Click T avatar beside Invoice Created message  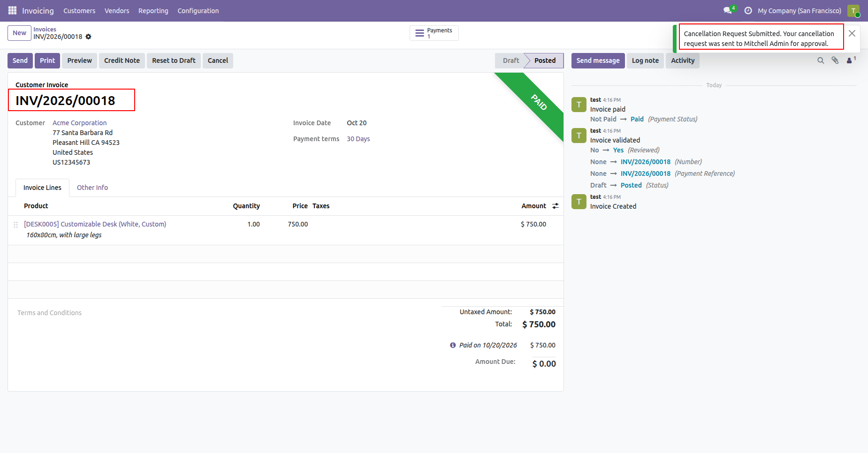[579, 202]
